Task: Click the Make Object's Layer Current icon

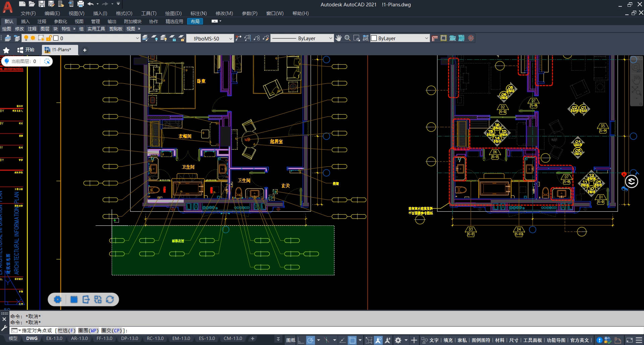Action: [x=146, y=38]
